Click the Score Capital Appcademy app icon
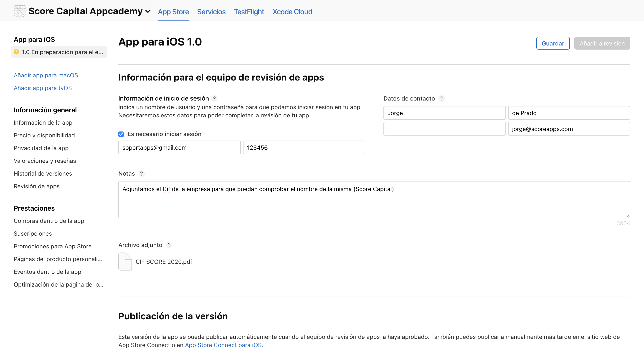 (20, 11)
